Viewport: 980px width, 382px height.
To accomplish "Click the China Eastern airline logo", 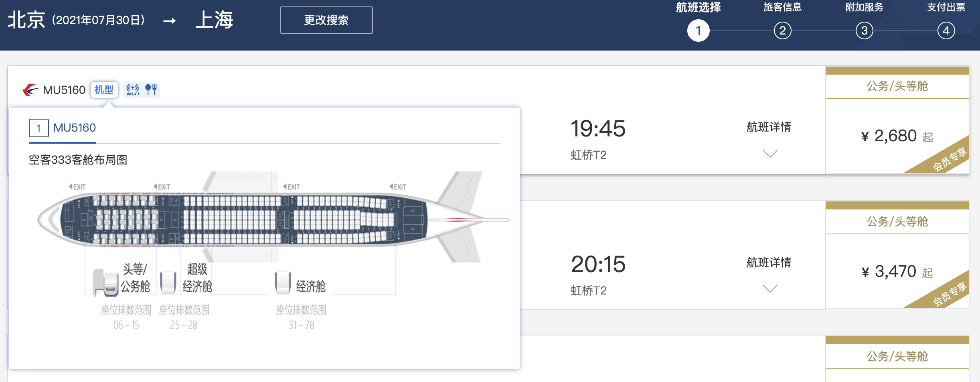I will pos(30,90).
